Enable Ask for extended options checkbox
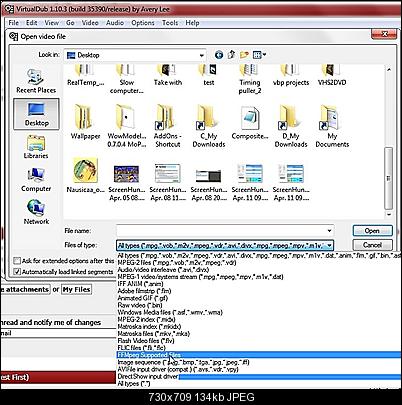Viewport: 402px width, 405px height. [x=17, y=261]
